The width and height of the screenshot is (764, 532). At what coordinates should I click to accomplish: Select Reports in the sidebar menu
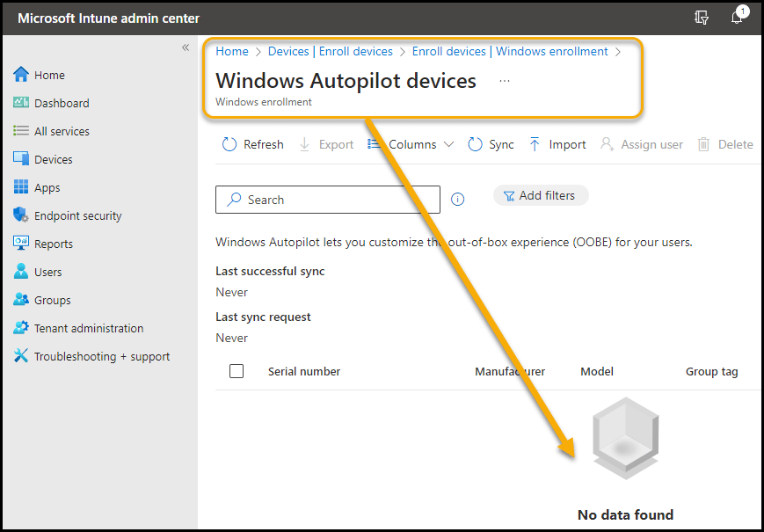click(x=53, y=244)
